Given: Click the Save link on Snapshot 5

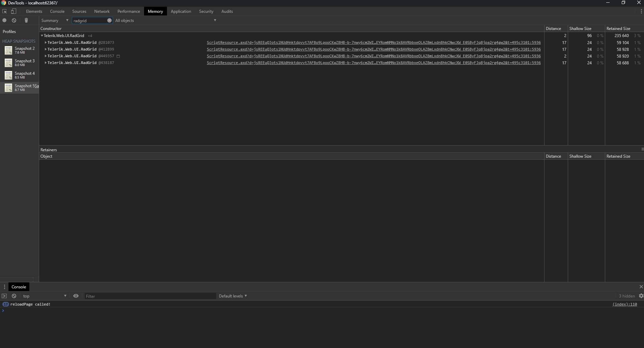Looking at the screenshot, I should (x=37, y=86).
